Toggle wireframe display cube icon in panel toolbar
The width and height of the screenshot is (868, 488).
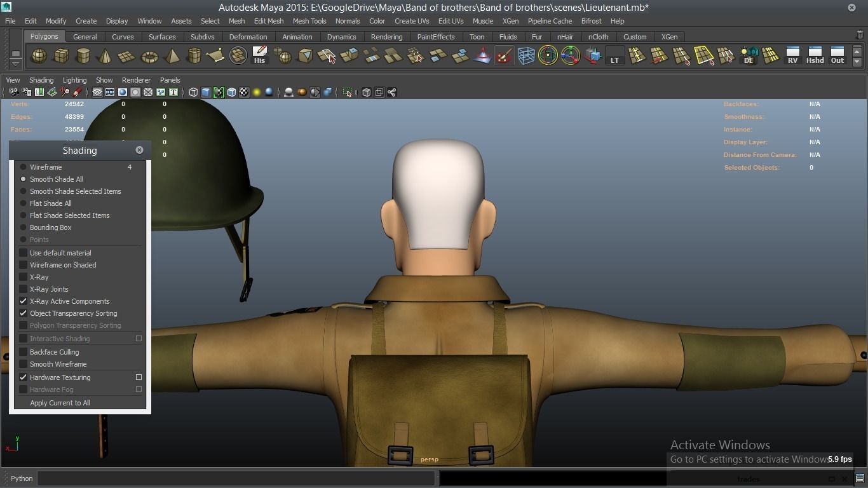[x=193, y=92]
